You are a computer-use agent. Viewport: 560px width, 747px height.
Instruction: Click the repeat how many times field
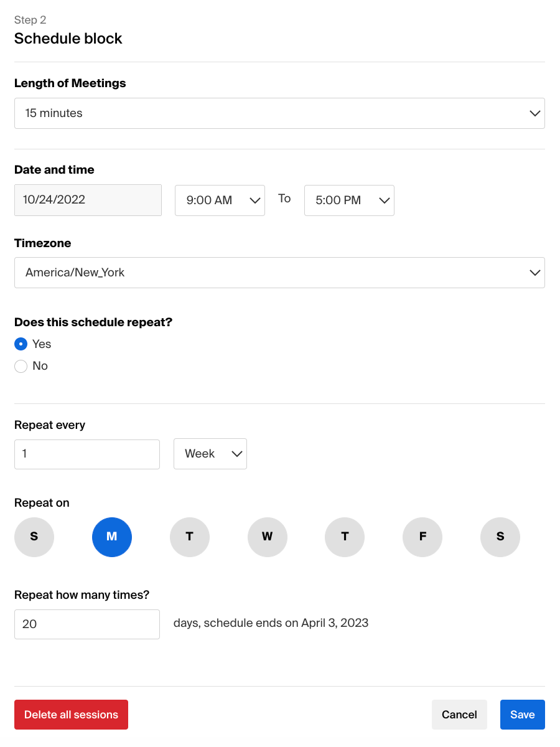click(86, 624)
